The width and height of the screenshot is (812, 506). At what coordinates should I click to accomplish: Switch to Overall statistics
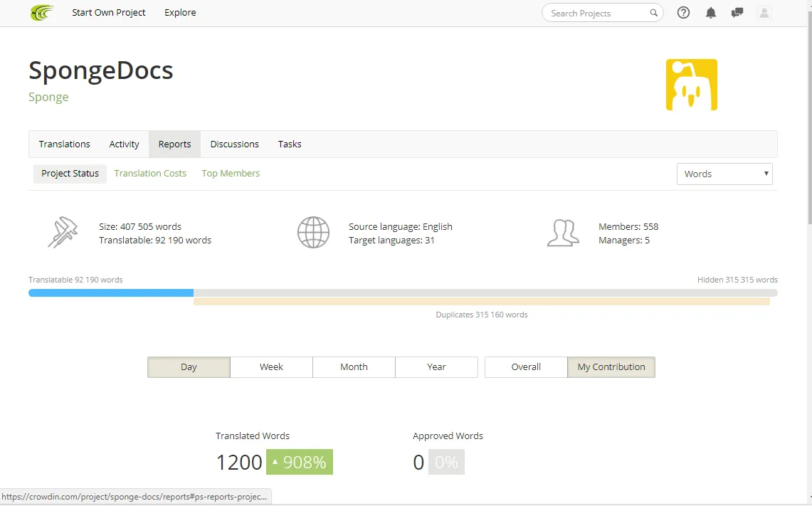(526, 367)
